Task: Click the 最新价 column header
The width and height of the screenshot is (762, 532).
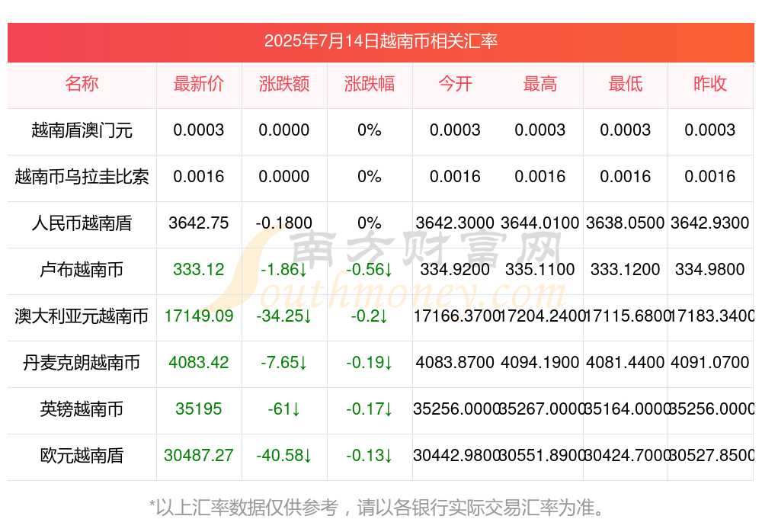Action: tap(199, 84)
